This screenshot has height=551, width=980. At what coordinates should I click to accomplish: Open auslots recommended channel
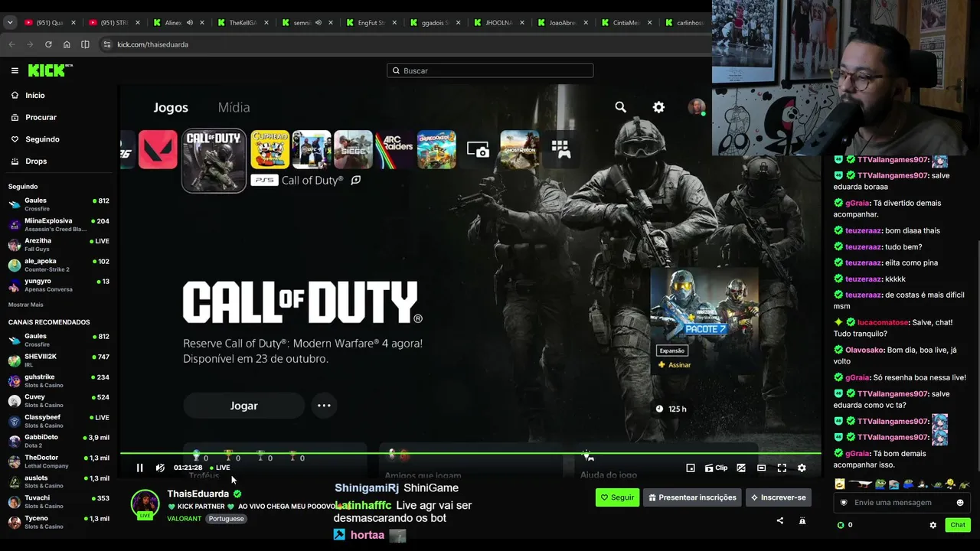(x=59, y=481)
